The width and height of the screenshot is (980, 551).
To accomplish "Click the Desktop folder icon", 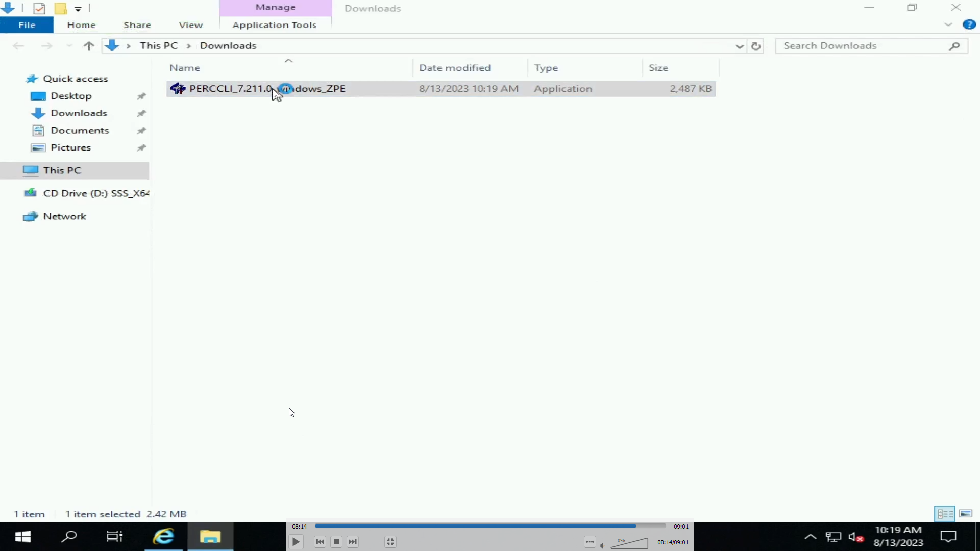I will click(x=38, y=95).
